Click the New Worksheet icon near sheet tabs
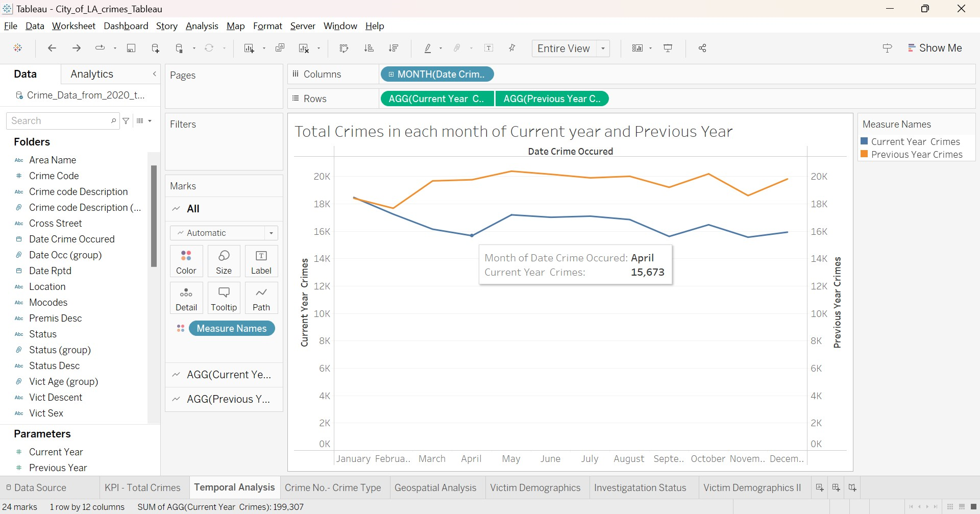 tap(820, 487)
